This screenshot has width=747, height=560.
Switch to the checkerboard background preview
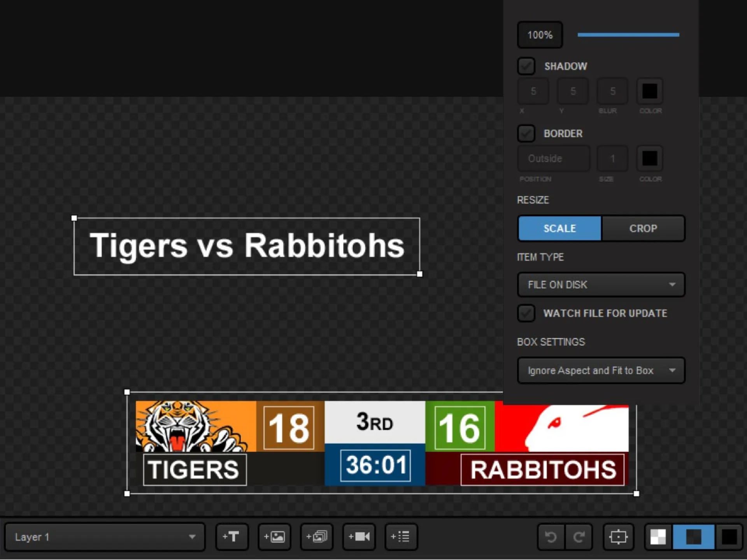point(658,537)
